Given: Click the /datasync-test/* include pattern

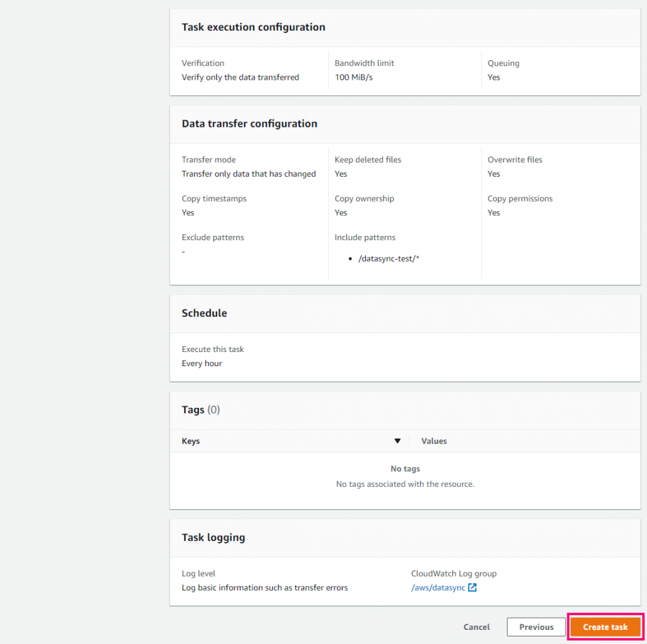Looking at the screenshot, I should [388, 258].
